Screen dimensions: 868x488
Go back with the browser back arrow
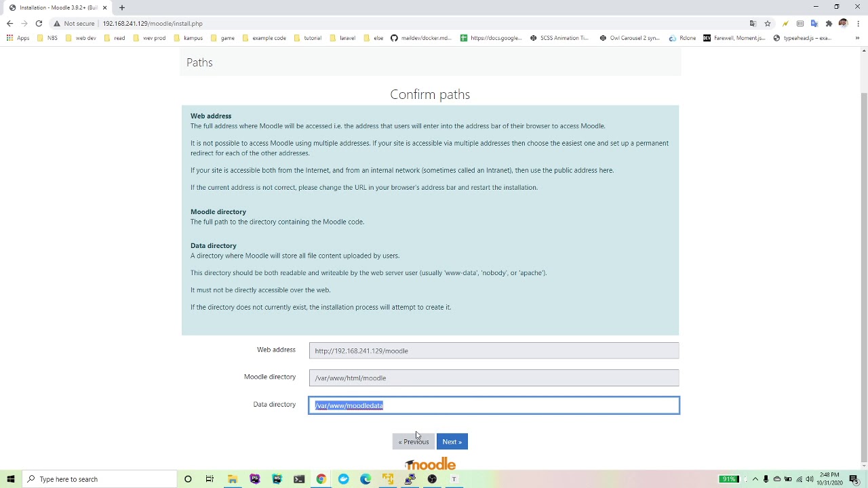[x=9, y=23]
